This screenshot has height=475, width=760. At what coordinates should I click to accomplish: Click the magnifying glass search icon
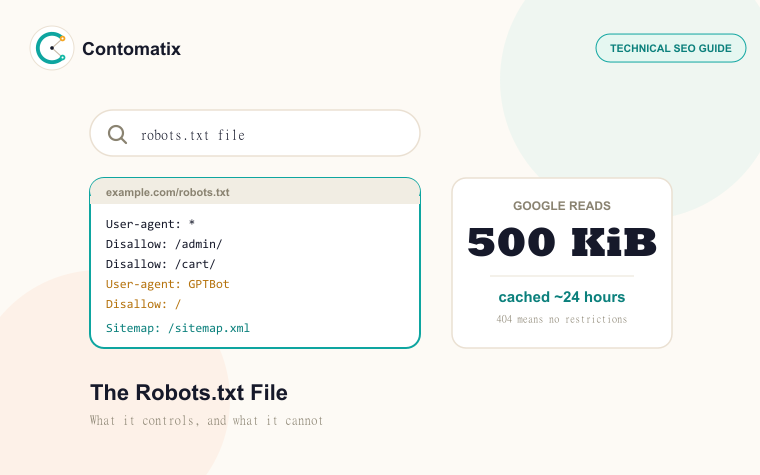pyautogui.click(x=117, y=134)
